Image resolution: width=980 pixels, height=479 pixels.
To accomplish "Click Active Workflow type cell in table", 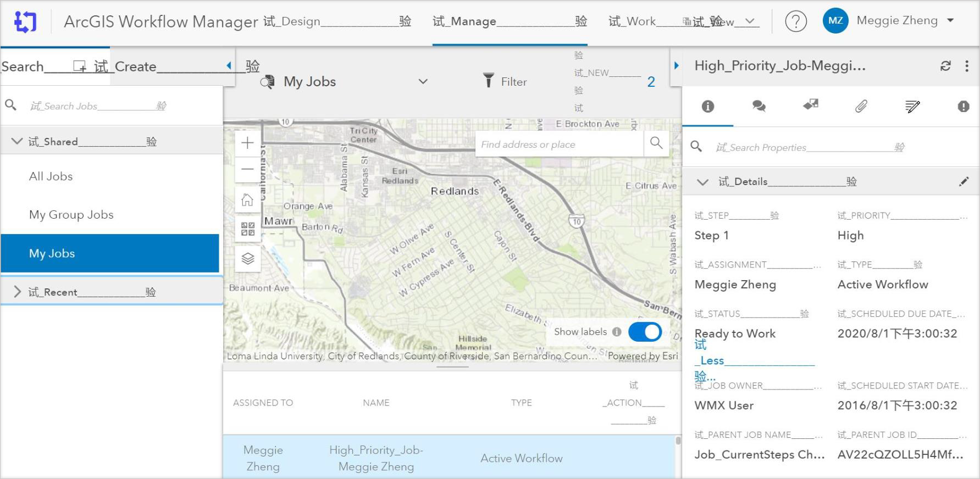I will coord(522,458).
